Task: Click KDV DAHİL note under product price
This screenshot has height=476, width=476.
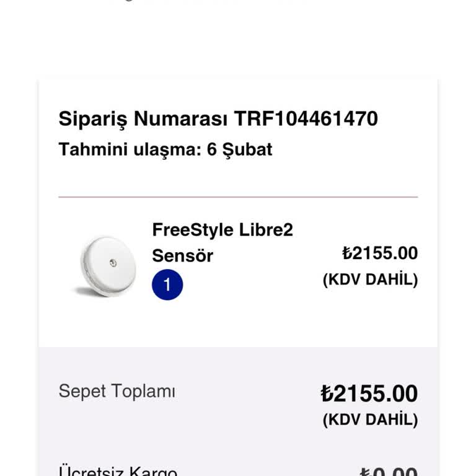Action: click(x=370, y=280)
